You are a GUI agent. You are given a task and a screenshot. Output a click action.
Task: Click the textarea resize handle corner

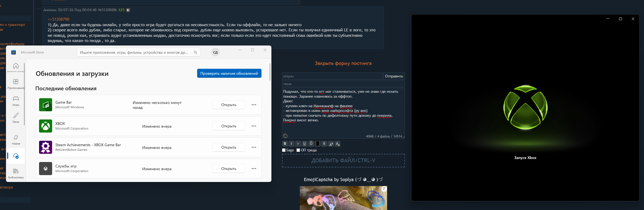click(x=403, y=137)
